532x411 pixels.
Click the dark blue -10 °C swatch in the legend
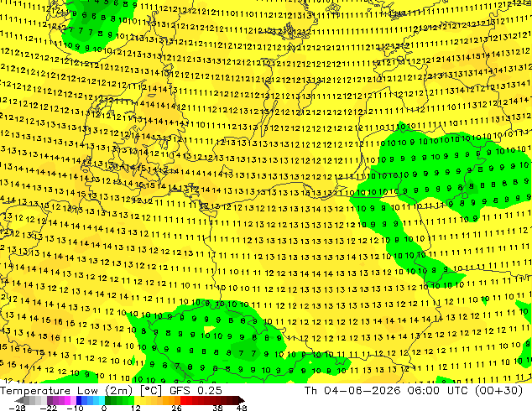[x=79, y=400]
